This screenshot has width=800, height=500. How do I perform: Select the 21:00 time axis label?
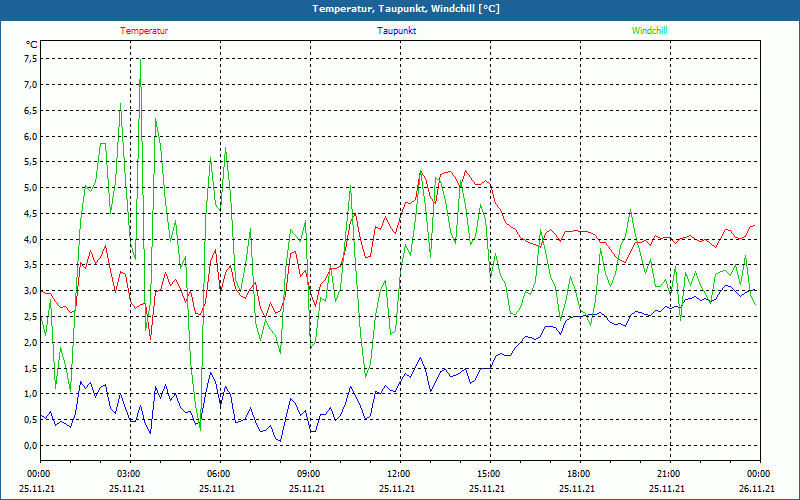[x=668, y=474]
